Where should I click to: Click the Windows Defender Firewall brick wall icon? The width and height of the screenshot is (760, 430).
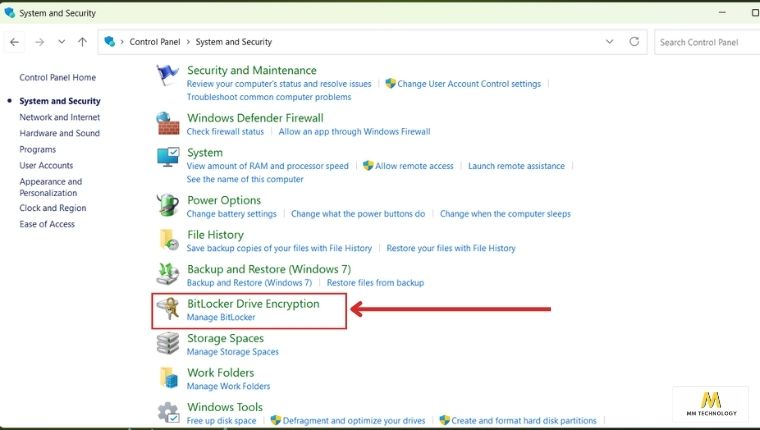(168, 123)
